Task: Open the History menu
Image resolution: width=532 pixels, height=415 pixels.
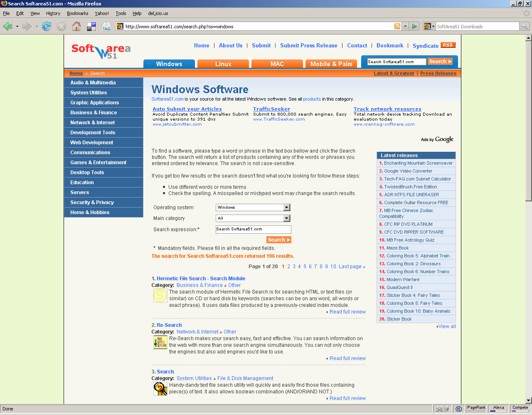Action: coord(53,13)
